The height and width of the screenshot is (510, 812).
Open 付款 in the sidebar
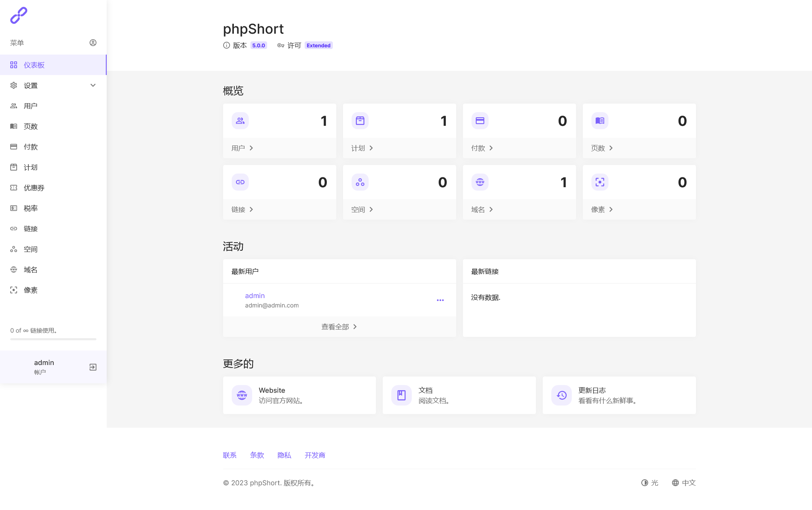coord(53,147)
